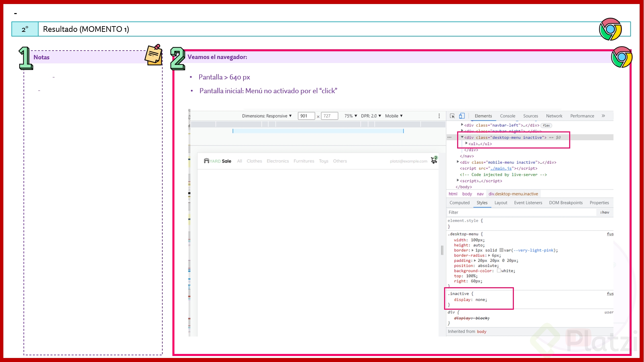Open the Performance tab
This screenshot has height=362, width=644.
point(582,116)
